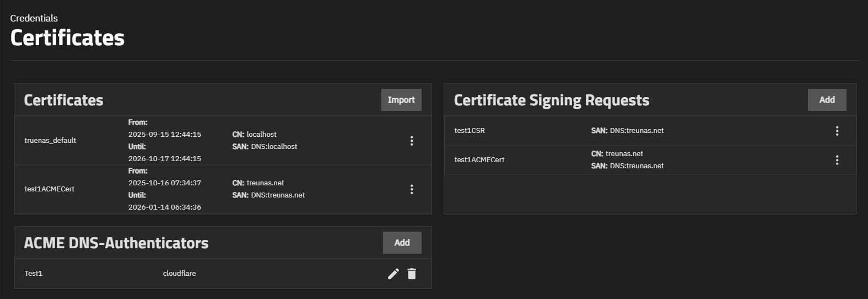Add a new Certificate Signing Request
Image resolution: width=868 pixels, height=299 pixels.
(827, 100)
